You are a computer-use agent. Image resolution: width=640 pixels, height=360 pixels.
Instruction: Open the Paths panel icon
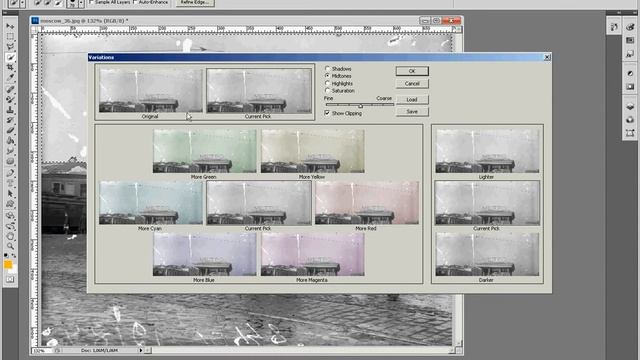pos(630,133)
